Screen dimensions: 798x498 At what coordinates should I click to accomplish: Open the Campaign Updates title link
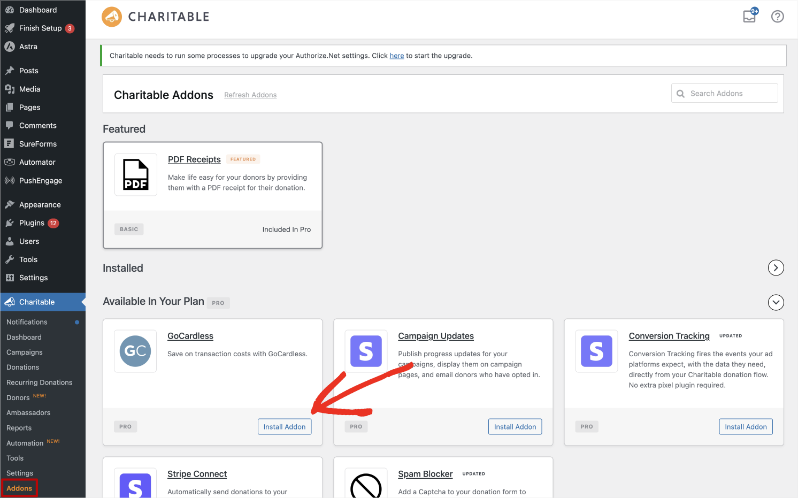(x=436, y=336)
